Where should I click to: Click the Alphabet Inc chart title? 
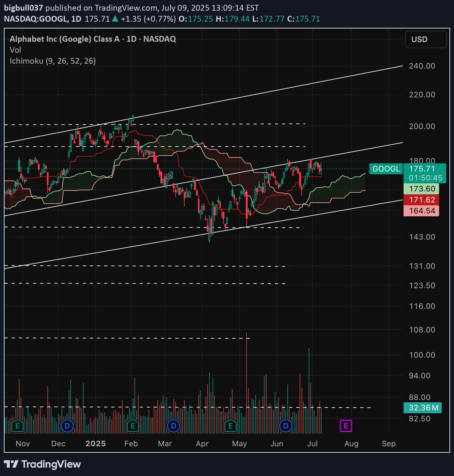click(x=93, y=39)
